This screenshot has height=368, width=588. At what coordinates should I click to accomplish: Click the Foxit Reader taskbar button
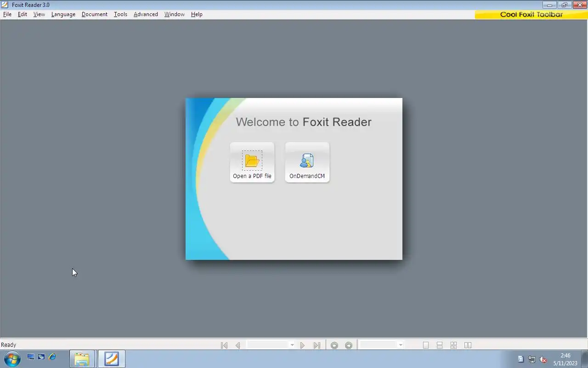(x=111, y=359)
